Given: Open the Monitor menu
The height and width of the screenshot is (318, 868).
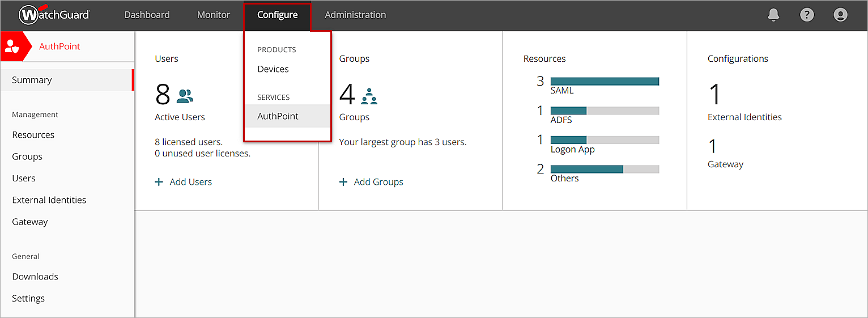Looking at the screenshot, I should 214,15.
